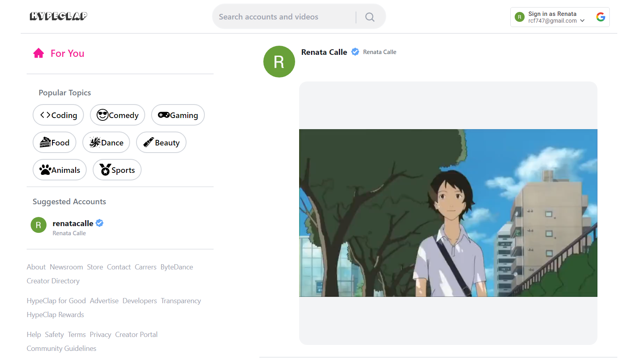Expand the Sign in as Renata dropdown

(582, 21)
